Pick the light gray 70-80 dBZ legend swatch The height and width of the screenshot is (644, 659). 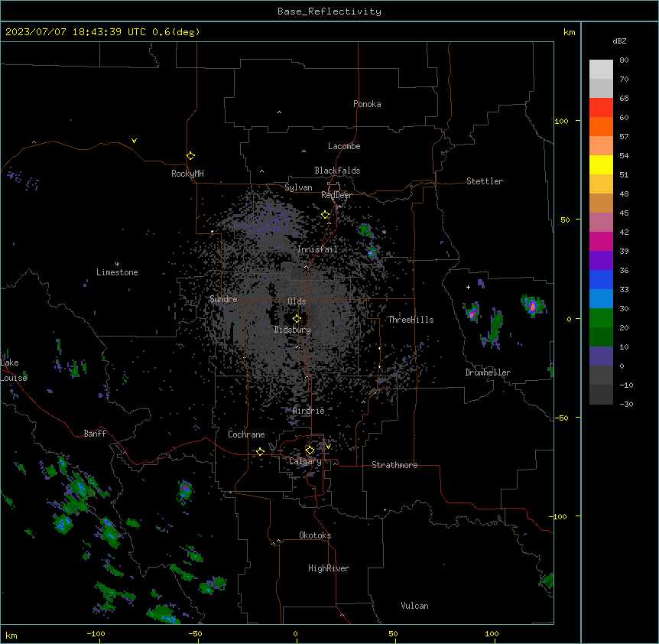(601, 70)
